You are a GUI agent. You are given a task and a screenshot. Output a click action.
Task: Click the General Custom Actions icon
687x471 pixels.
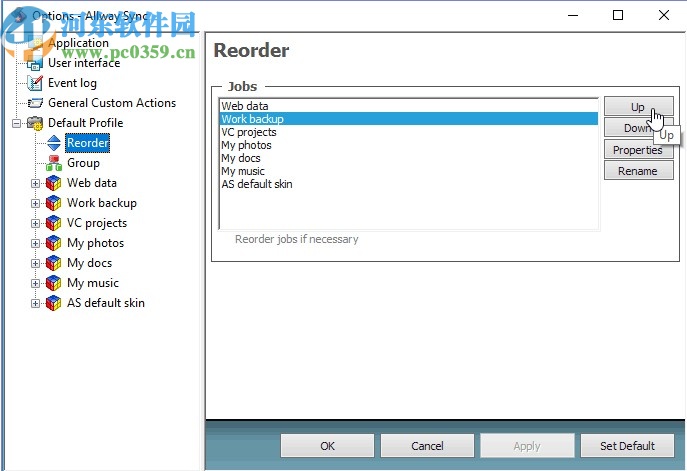[x=35, y=103]
